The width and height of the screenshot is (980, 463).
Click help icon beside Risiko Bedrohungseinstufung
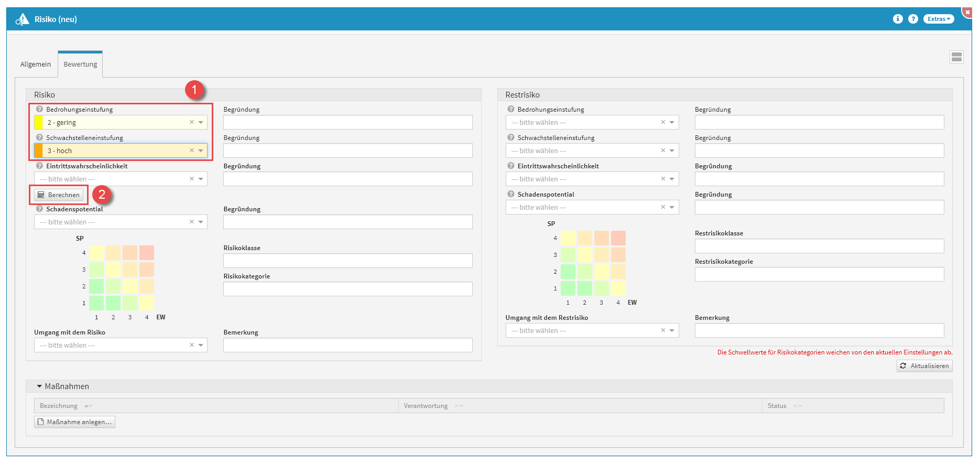pyautogui.click(x=39, y=109)
